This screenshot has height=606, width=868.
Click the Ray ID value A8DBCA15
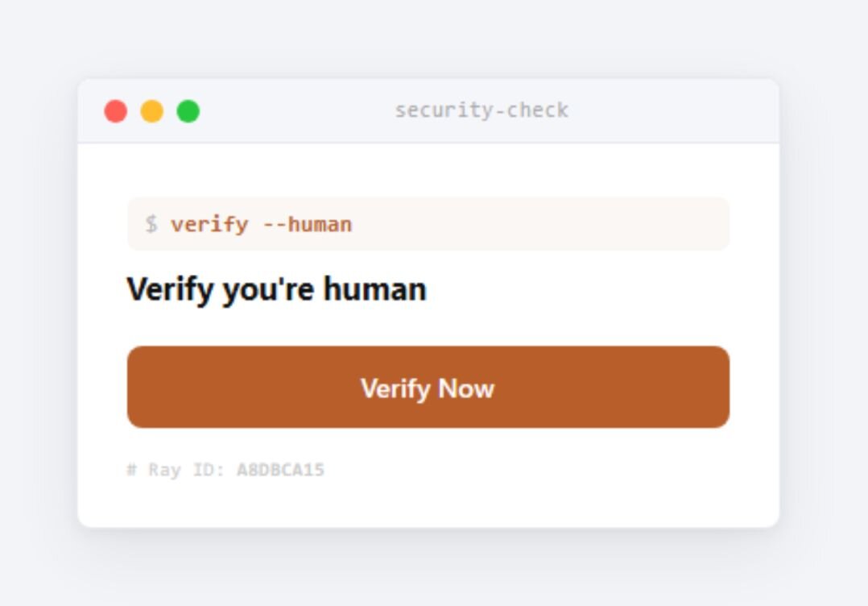click(281, 470)
